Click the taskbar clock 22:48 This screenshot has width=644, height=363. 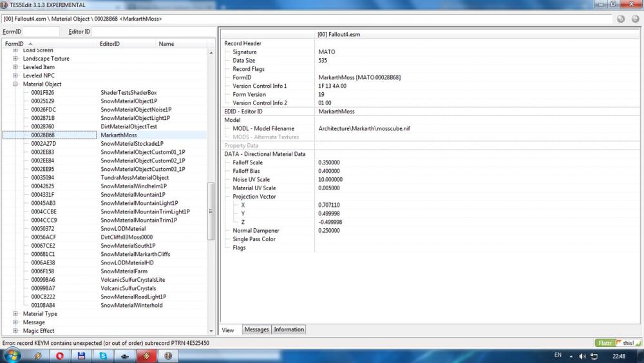619,356
